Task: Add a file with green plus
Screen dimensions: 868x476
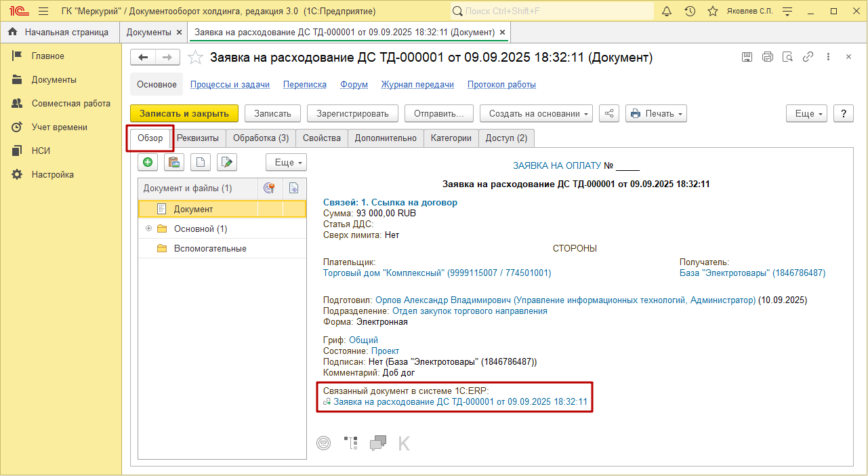Action: coord(148,162)
